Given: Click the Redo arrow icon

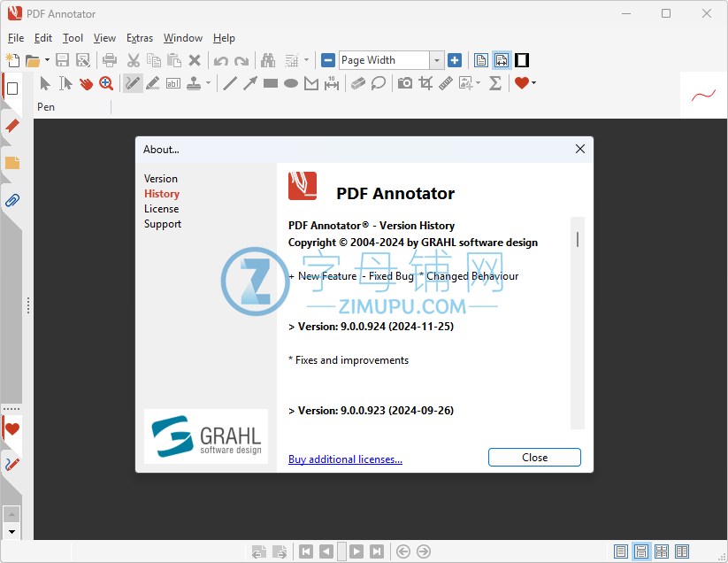Looking at the screenshot, I should [x=241, y=61].
